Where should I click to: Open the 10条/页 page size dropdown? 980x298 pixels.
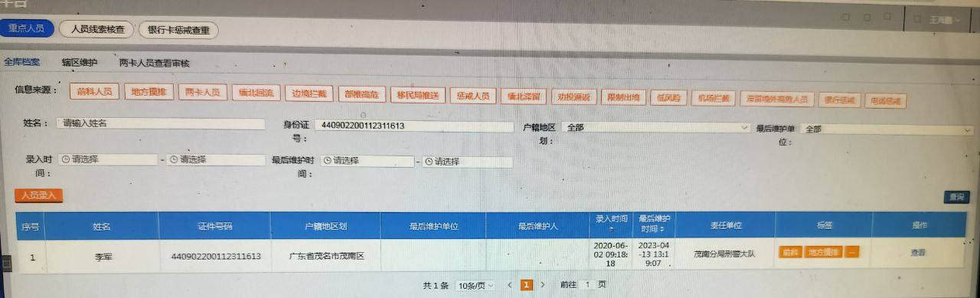(475, 285)
